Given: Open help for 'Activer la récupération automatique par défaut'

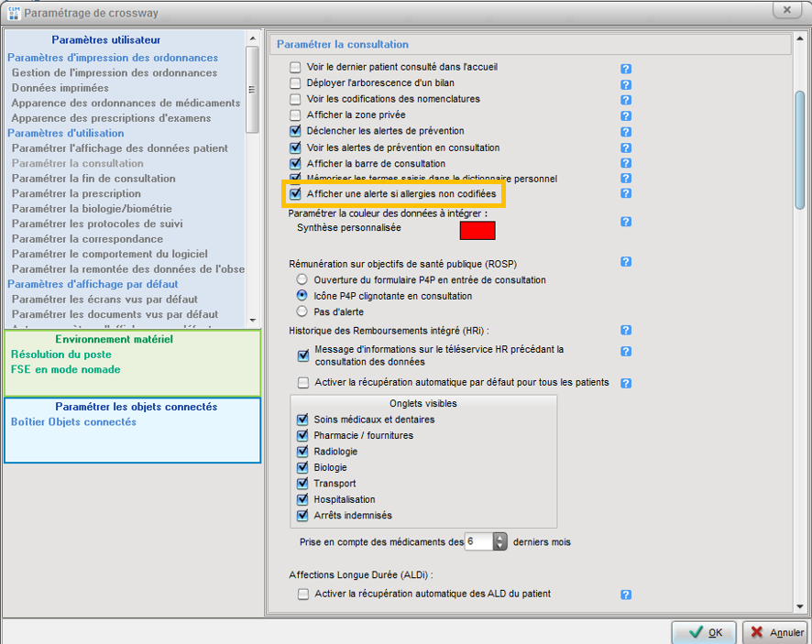Looking at the screenshot, I should (x=626, y=383).
